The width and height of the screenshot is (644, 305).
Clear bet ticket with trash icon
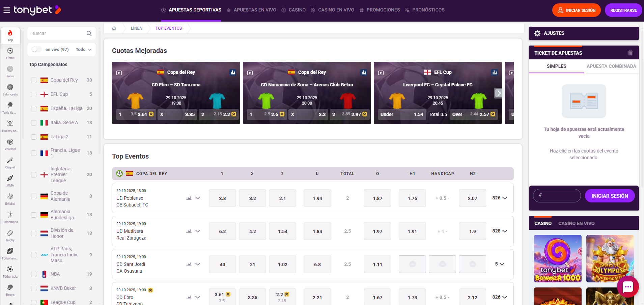click(630, 53)
